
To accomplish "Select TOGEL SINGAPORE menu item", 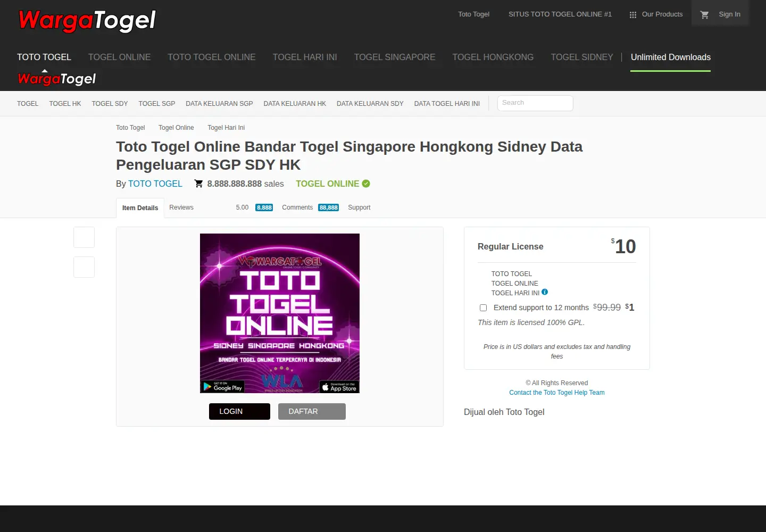I will (x=395, y=57).
